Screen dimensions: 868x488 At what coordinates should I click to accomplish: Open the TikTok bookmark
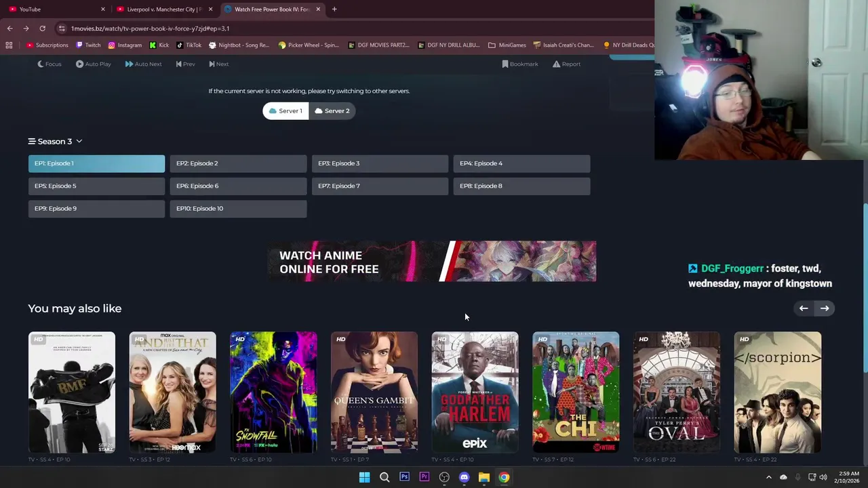(x=189, y=45)
